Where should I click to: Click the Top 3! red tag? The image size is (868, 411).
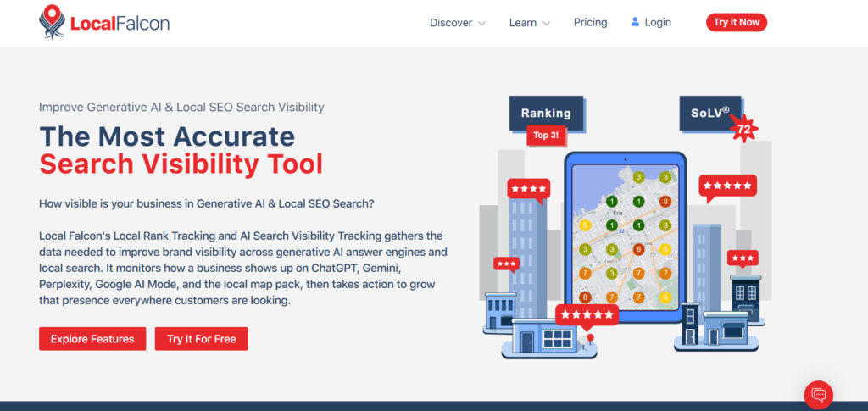click(546, 135)
